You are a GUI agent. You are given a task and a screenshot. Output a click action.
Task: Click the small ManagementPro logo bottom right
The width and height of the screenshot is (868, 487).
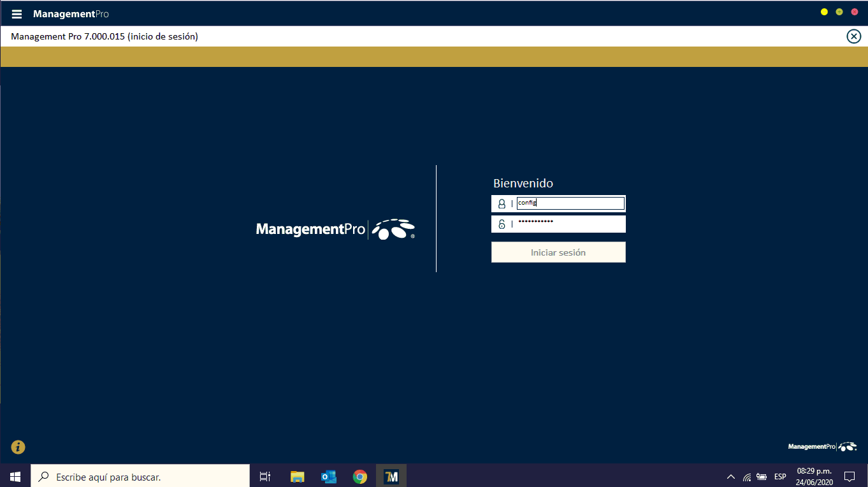coord(822,447)
